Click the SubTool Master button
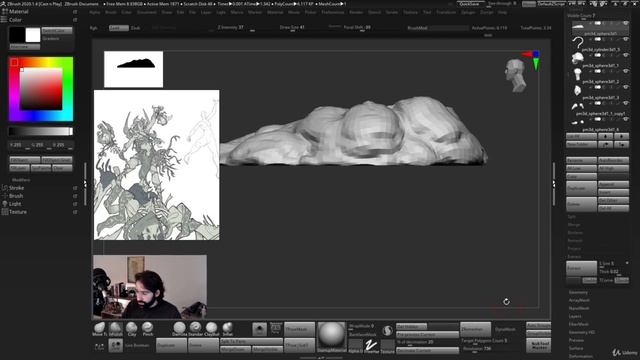Image resolution: width=640 pixels, height=360 pixels. pyautogui.click(x=539, y=345)
